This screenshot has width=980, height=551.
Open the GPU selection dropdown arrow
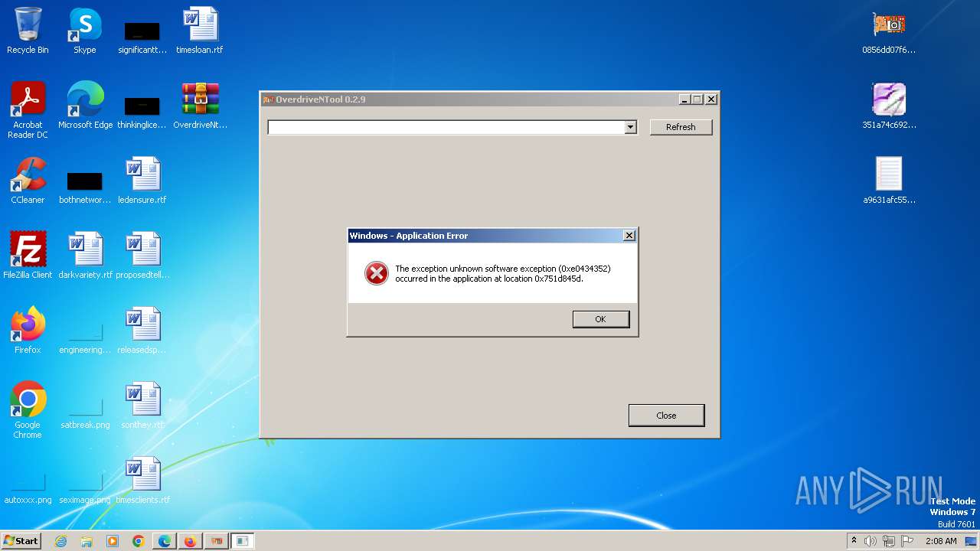pos(630,127)
